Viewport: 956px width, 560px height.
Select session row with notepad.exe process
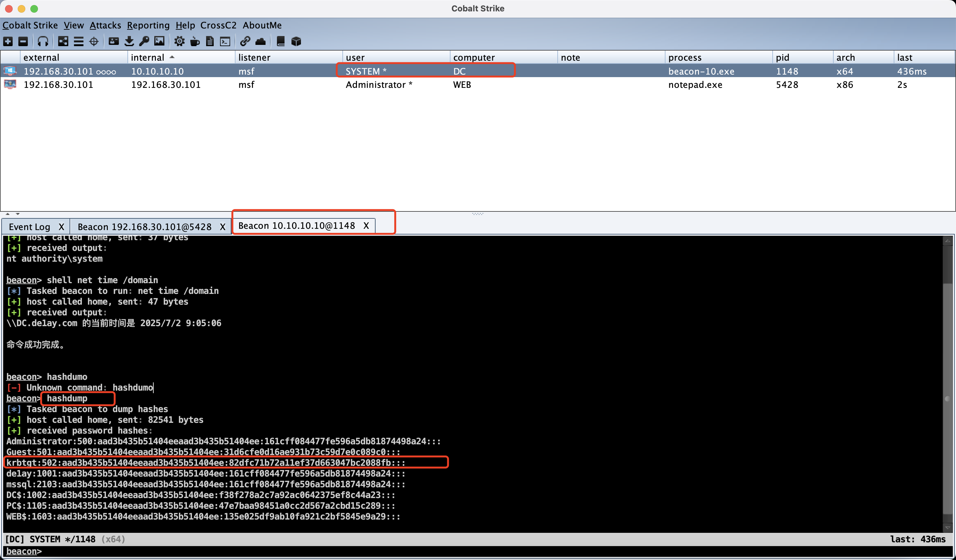point(478,84)
